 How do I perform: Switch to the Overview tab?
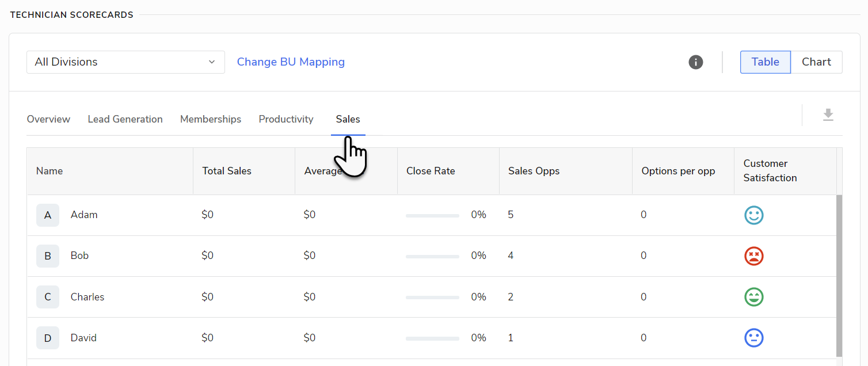(48, 119)
